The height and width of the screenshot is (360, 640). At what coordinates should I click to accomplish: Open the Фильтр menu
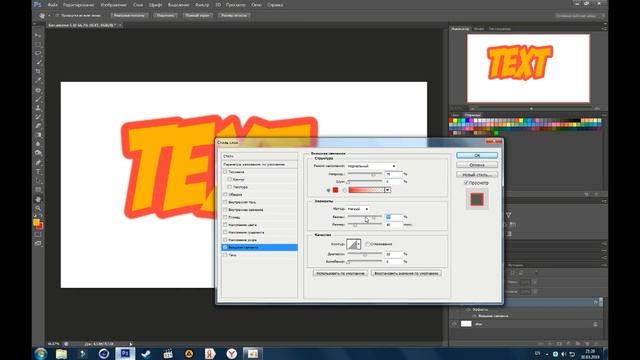202,5
